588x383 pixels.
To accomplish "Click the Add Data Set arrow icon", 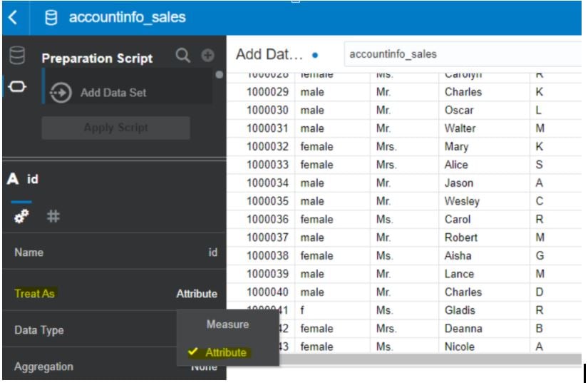I will pos(61,92).
